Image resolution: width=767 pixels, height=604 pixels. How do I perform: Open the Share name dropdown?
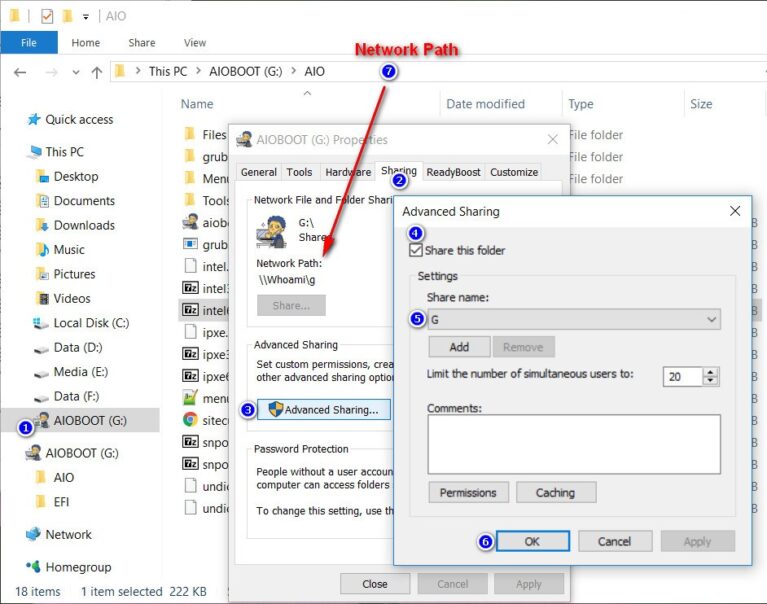(x=711, y=319)
